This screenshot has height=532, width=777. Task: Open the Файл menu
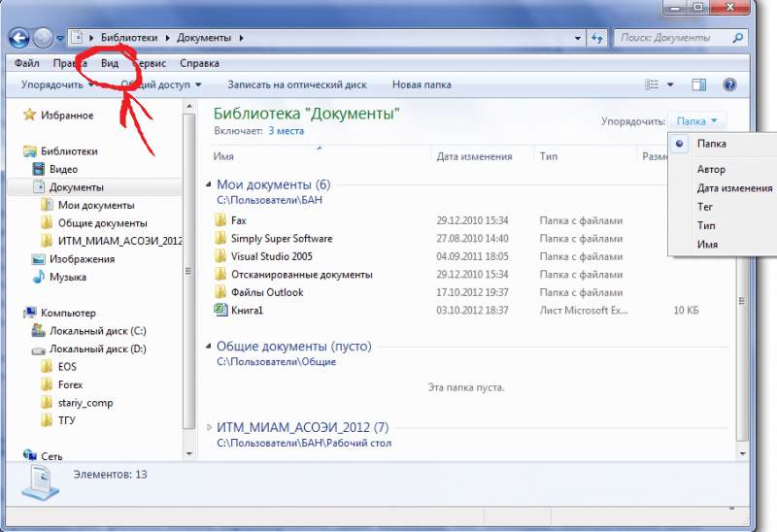(27, 63)
